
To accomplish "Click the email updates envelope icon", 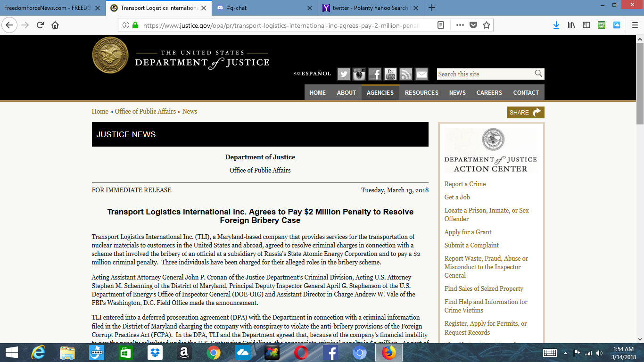I will [421, 74].
